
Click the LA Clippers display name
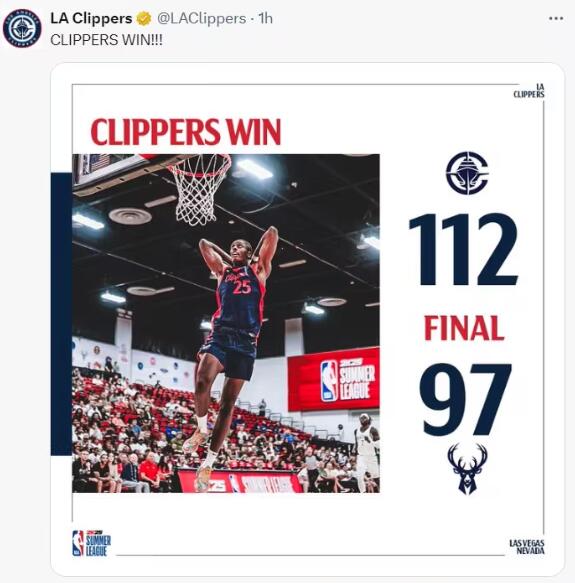[x=91, y=19]
